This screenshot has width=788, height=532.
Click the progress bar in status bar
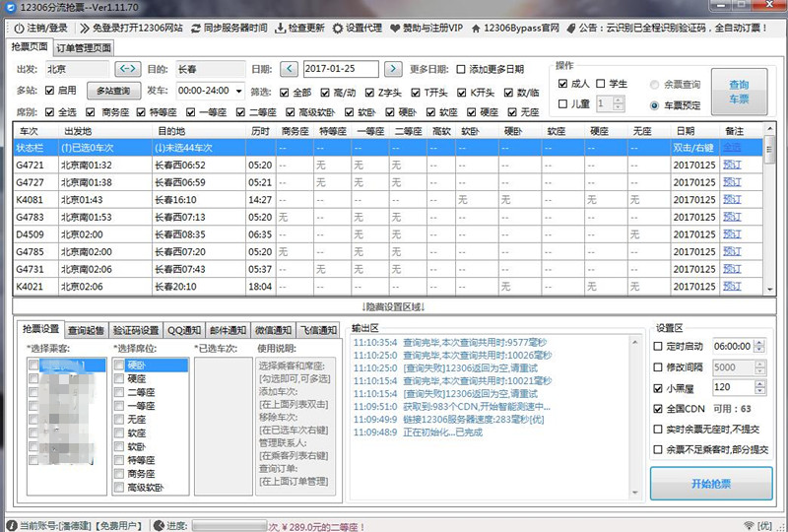(x=230, y=526)
